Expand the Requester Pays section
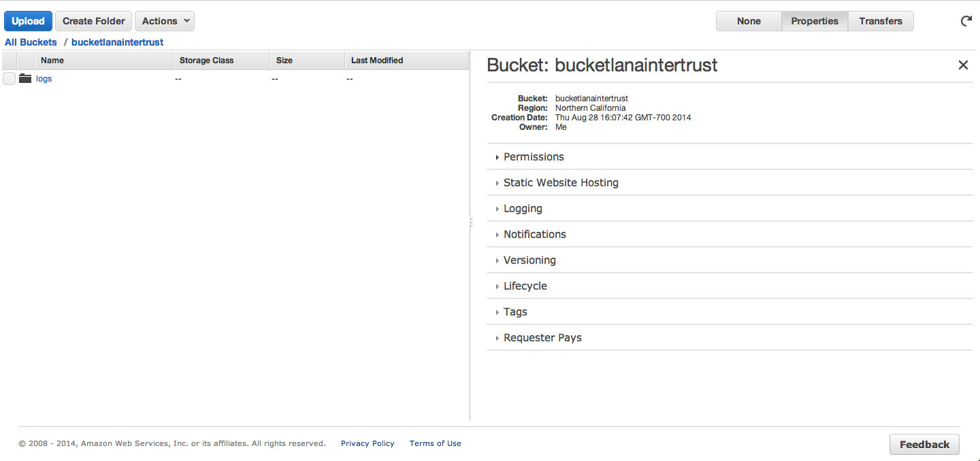The height and width of the screenshot is (461, 980). 542,338
